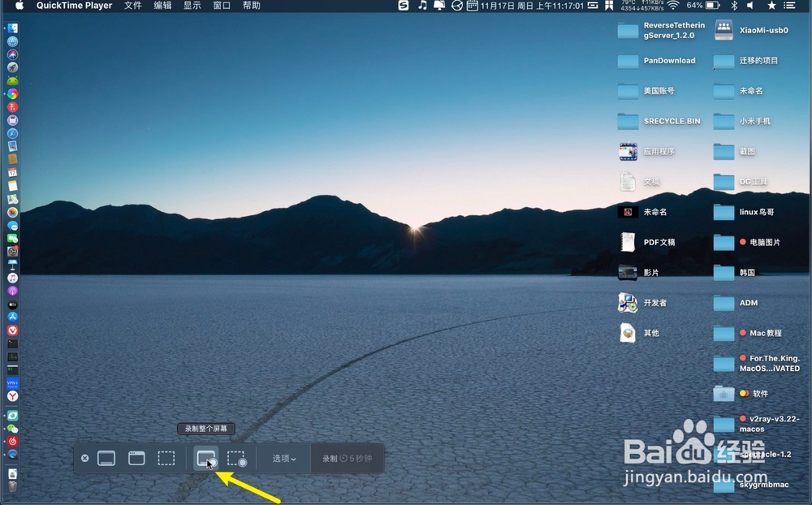812x505 pixels.
Task: Open QuickTime Player in the dock
Action: (x=12, y=454)
